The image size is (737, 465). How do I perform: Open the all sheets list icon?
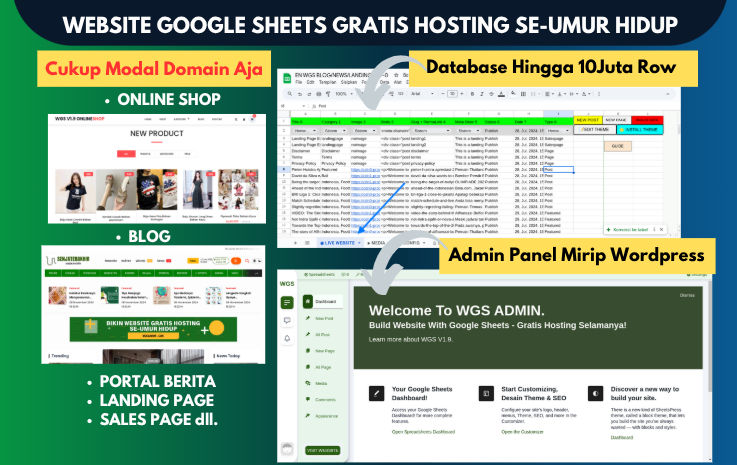click(x=307, y=243)
